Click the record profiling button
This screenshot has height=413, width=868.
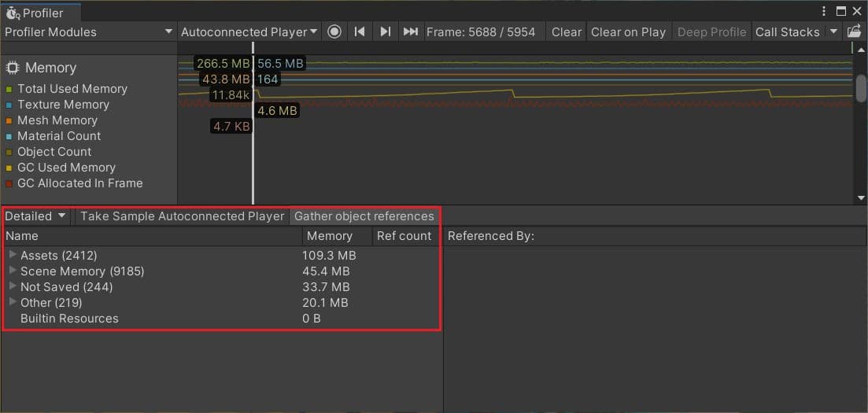coord(334,32)
